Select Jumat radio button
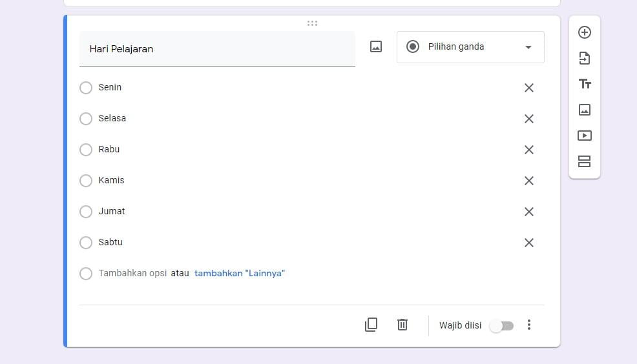The width and height of the screenshot is (637, 364). [x=86, y=212]
